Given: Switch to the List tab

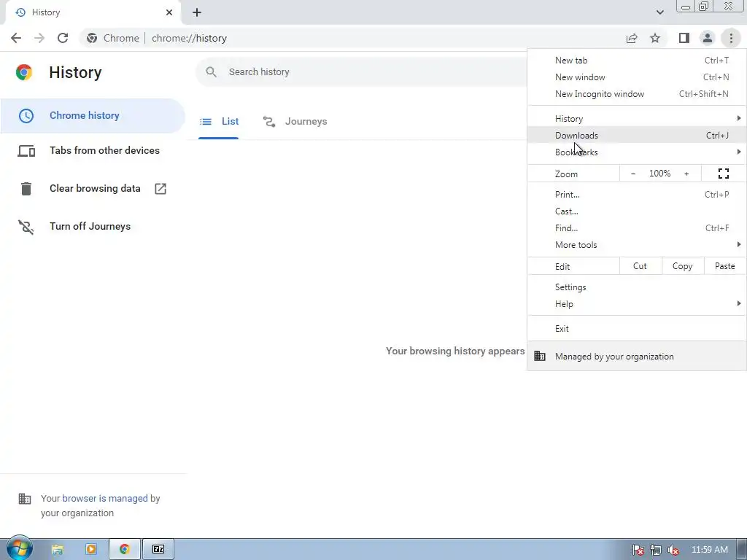Looking at the screenshot, I should [x=219, y=122].
